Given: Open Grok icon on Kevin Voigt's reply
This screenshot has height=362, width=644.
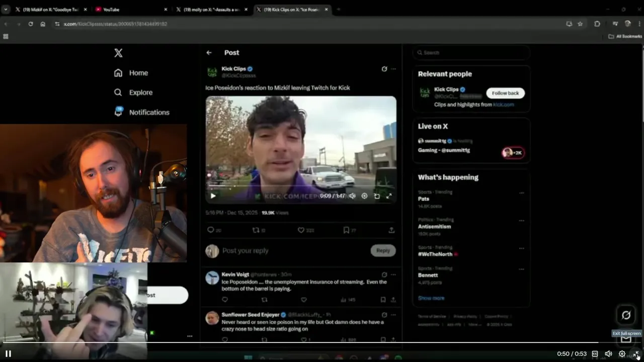Looking at the screenshot, I should click(384, 275).
